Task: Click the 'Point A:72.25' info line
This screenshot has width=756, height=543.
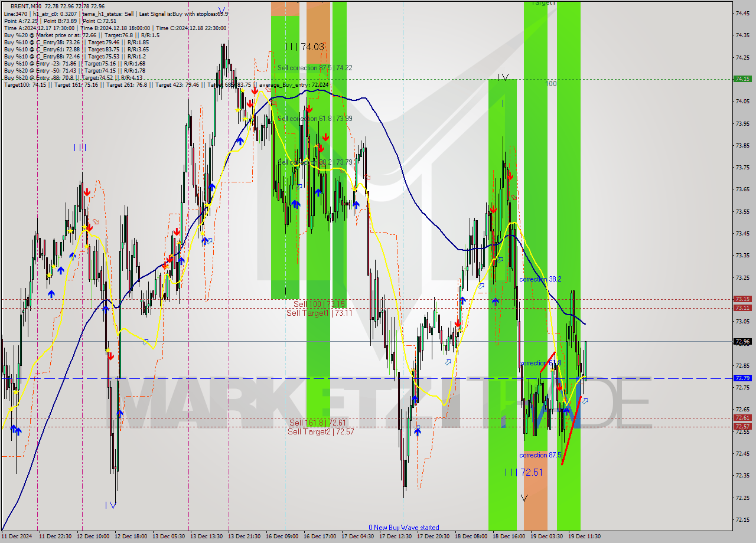Action: [x=60, y=21]
